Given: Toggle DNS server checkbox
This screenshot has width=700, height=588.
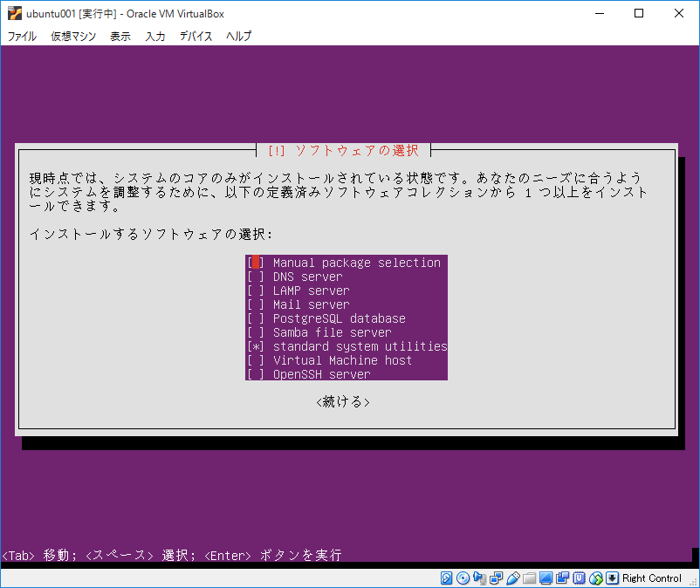Looking at the screenshot, I should point(256,277).
